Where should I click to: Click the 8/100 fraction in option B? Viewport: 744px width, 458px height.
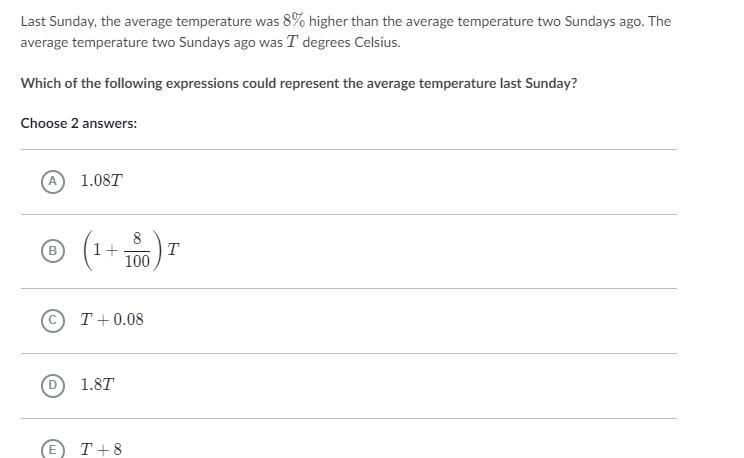[137, 251]
